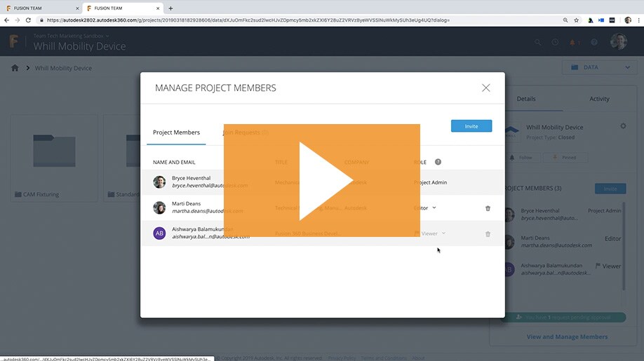Click the blue Invite button in dialog
644x361 pixels.
coord(471,126)
